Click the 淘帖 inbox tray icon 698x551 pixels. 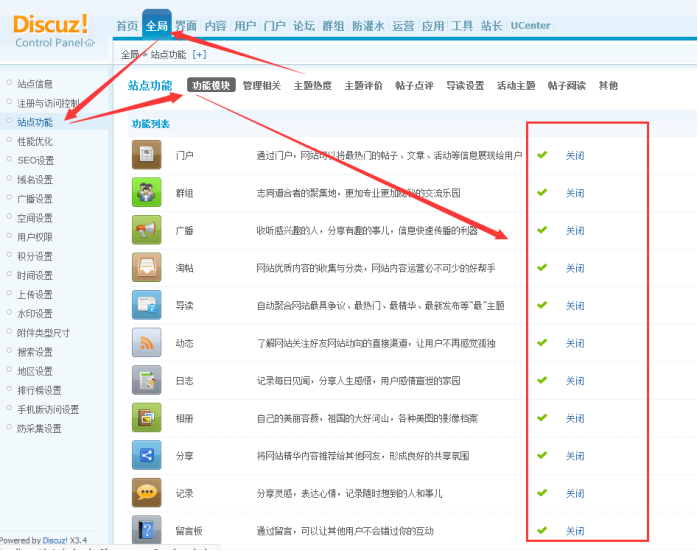tap(146, 267)
